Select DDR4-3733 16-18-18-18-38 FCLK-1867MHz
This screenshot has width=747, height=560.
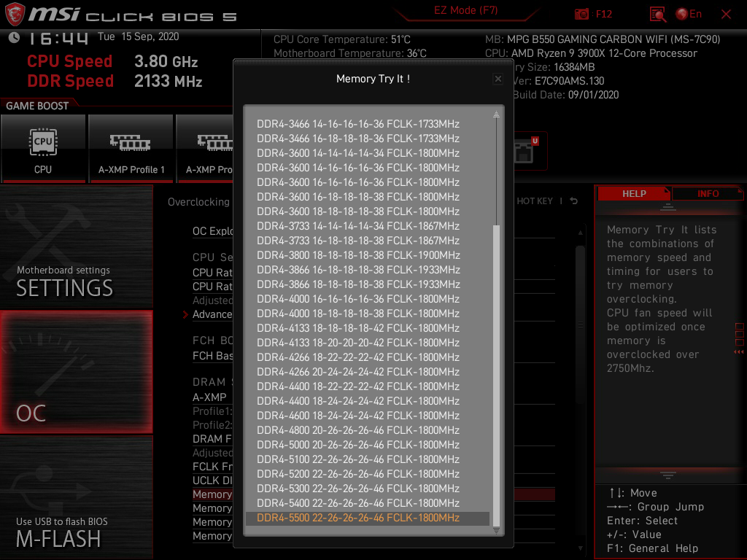coord(358,241)
